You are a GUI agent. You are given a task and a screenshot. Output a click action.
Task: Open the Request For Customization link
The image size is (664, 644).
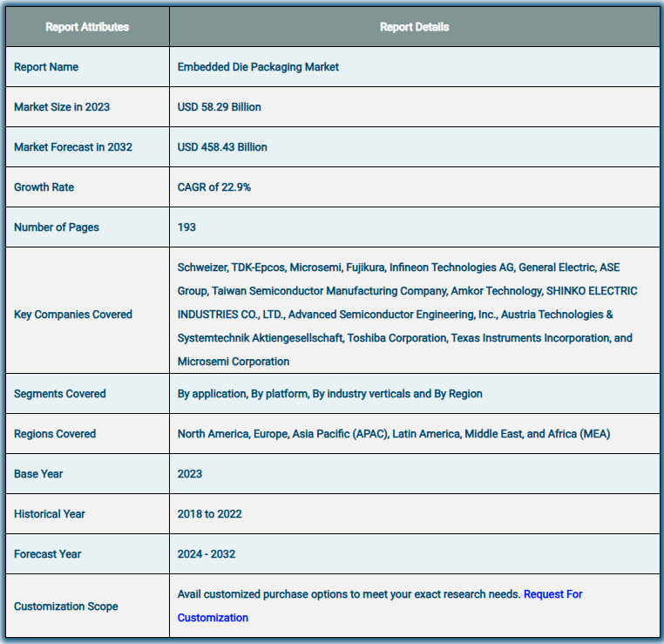click(552, 594)
